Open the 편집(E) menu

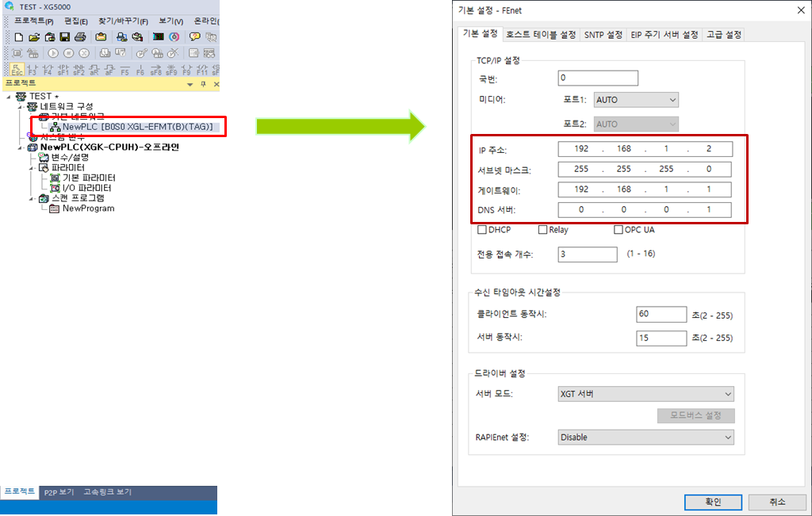[x=75, y=21]
